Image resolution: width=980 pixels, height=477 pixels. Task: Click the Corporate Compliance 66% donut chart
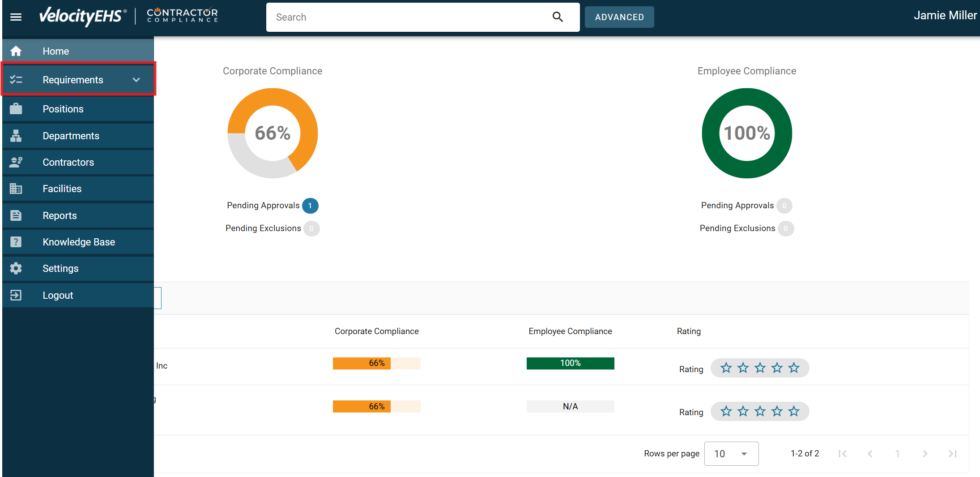click(x=272, y=133)
